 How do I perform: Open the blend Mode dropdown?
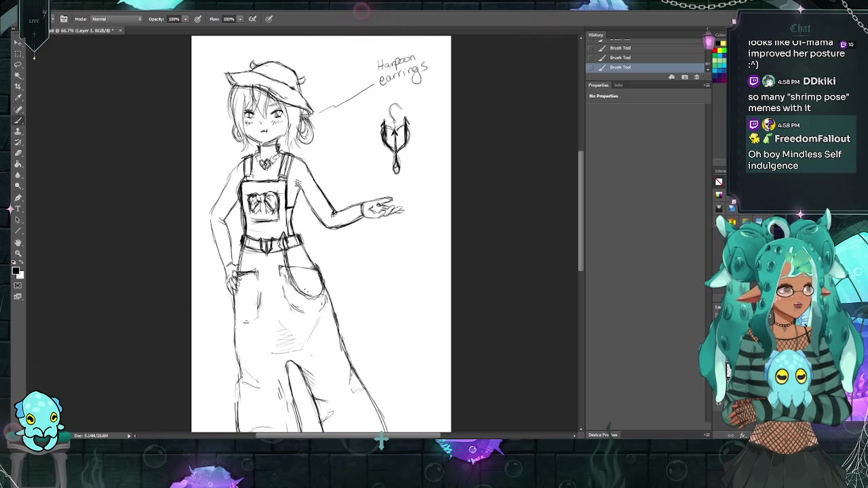[x=117, y=19]
